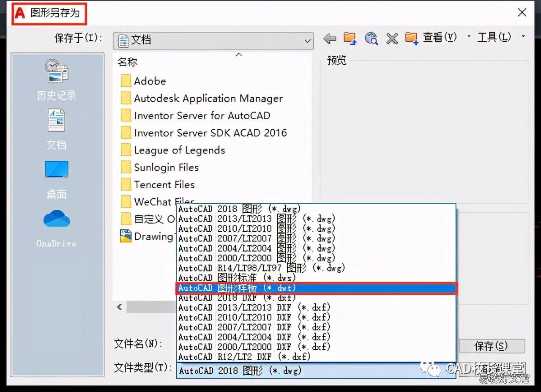Close the 图形另存为 dialog
The height and width of the screenshot is (392, 541).
click(522, 13)
